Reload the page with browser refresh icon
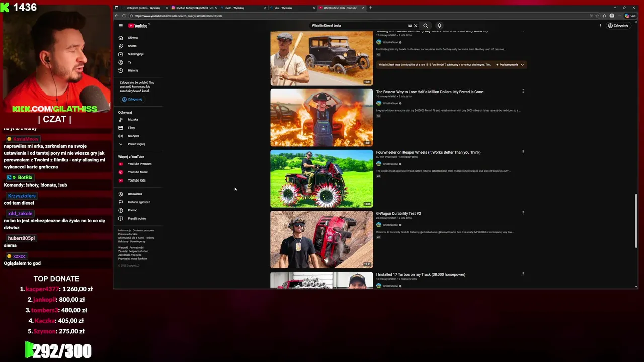The width and height of the screenshot is (644, 362). (124, 16)
